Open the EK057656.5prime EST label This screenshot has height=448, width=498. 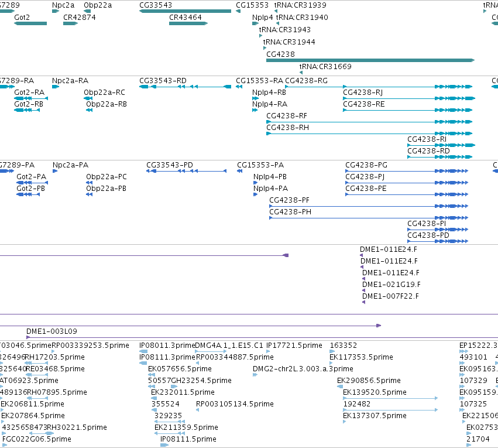[180, 369]
